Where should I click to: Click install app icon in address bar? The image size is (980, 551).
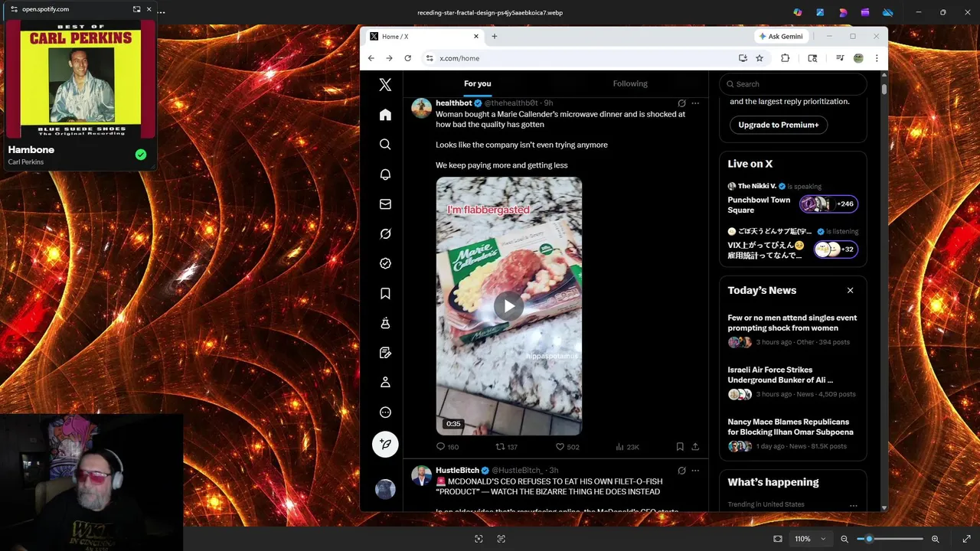[x=743, y=58]
